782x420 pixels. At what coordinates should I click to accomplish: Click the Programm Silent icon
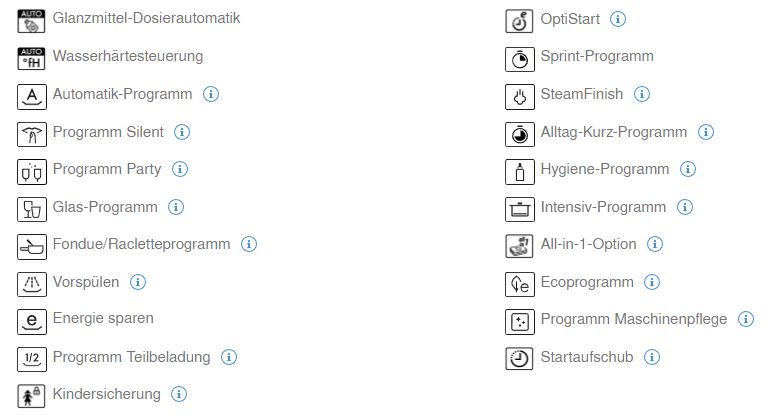[32, 134]
